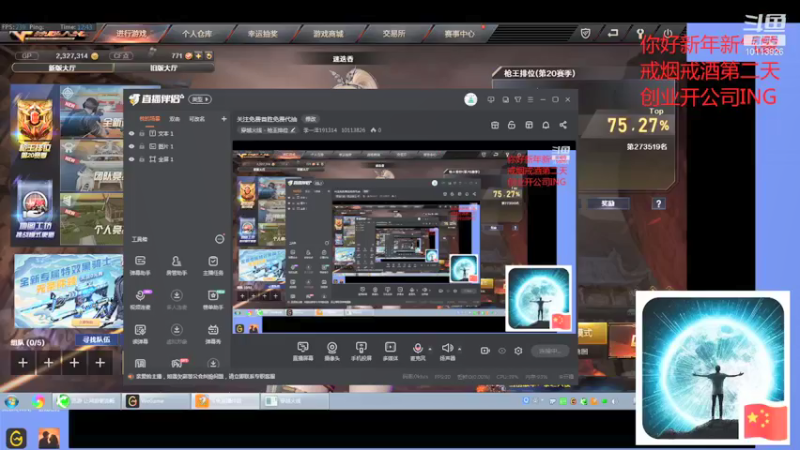Open the 主播任务 tool icon
The image size is (800, 450).
(x=213, y=265)
